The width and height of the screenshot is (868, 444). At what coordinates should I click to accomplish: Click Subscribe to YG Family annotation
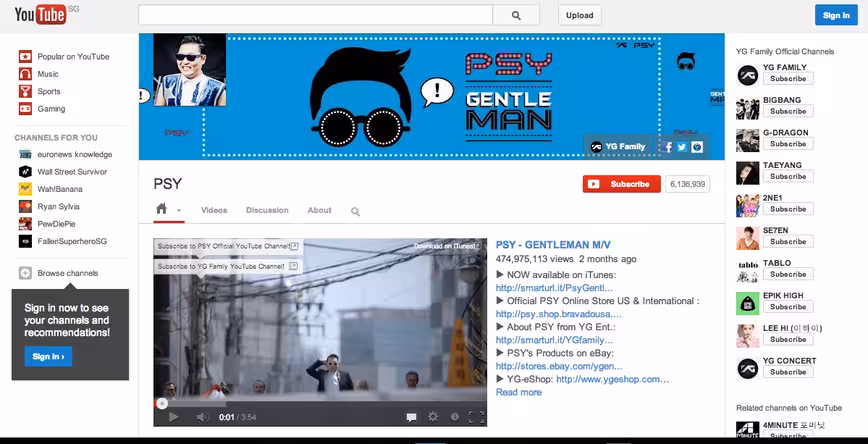click(x=228, y=266)
